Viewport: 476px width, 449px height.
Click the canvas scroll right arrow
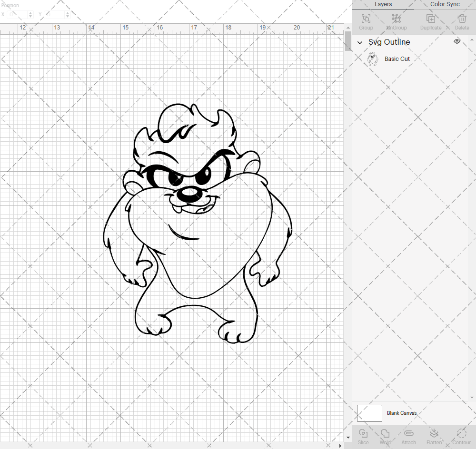coord(340,446)
